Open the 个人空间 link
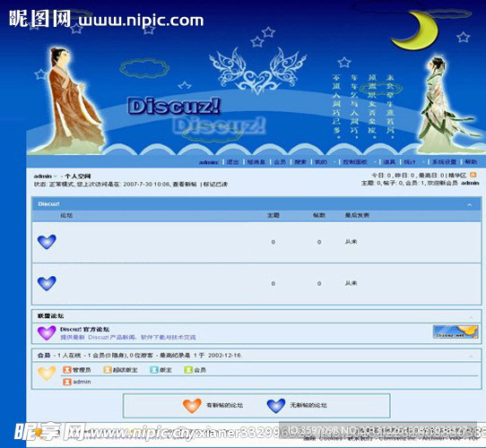 (77, 177)
